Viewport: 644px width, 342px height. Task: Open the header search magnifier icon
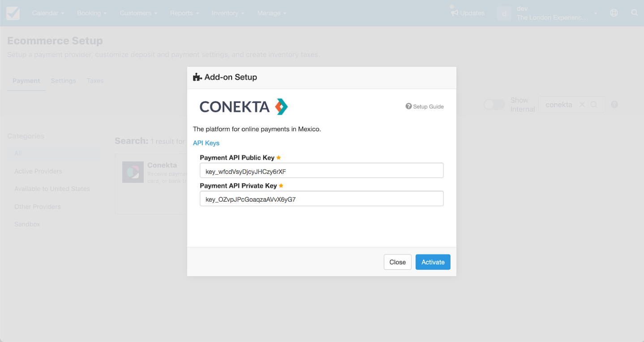(x=635, y=13)
